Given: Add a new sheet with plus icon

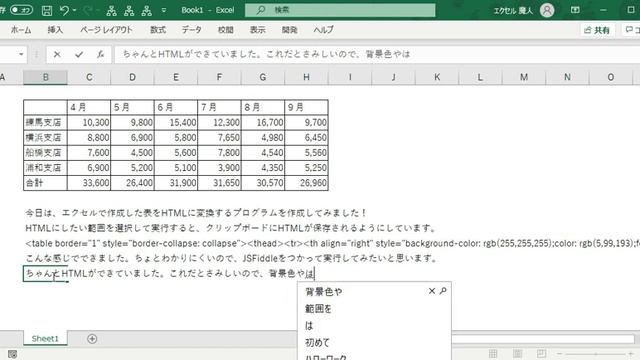Looking at the screenshot, I should [x=92, y=339].
